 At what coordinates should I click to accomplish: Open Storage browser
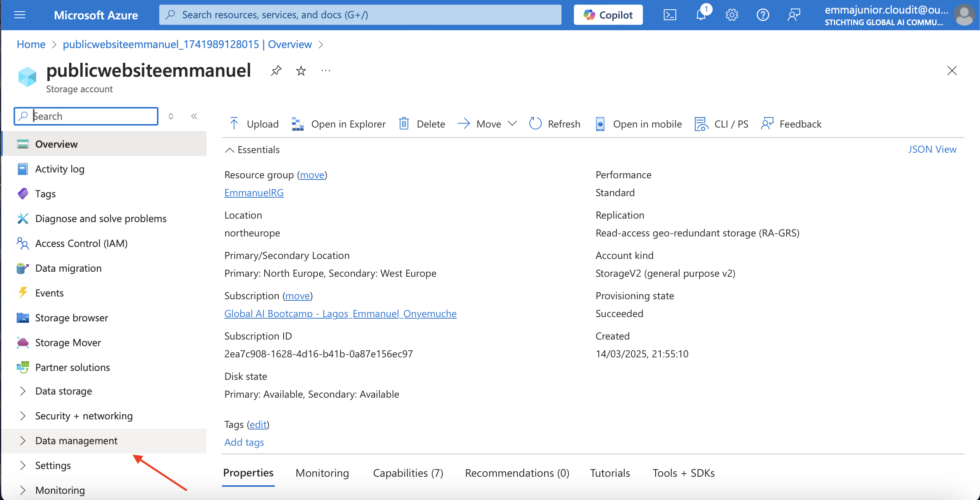click(x=104, y=318)
